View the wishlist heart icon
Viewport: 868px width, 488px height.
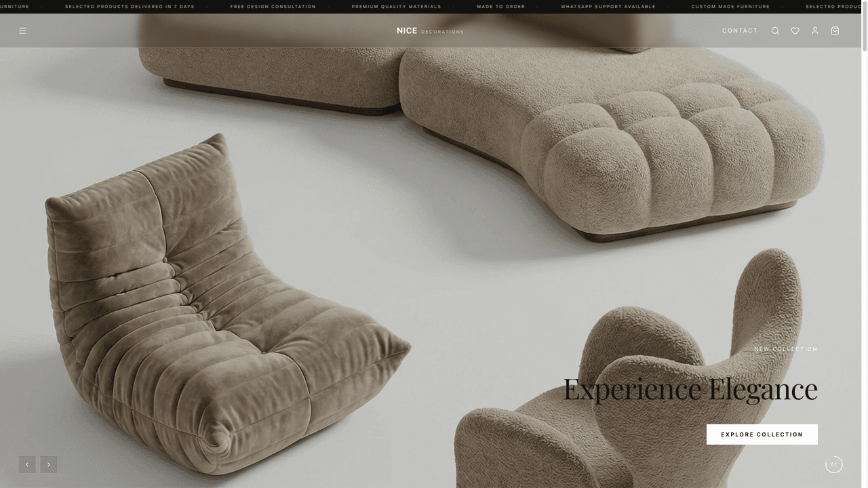coord(795,30)
